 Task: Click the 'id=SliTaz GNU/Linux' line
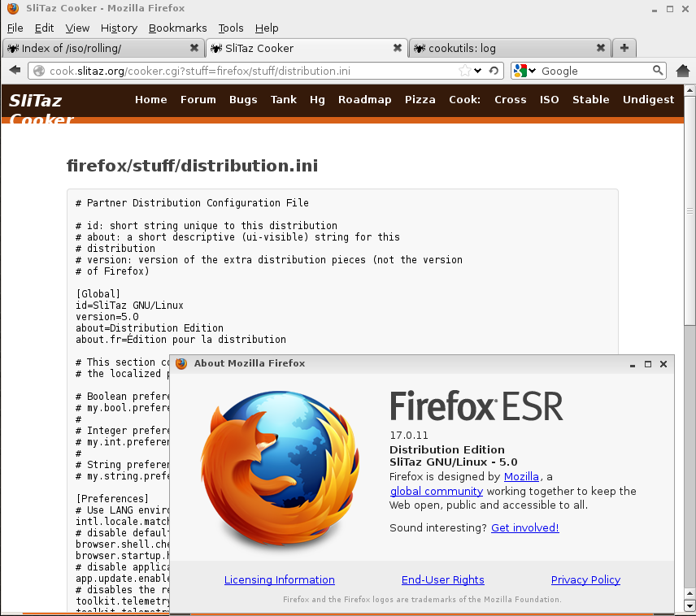pos(129,306)
